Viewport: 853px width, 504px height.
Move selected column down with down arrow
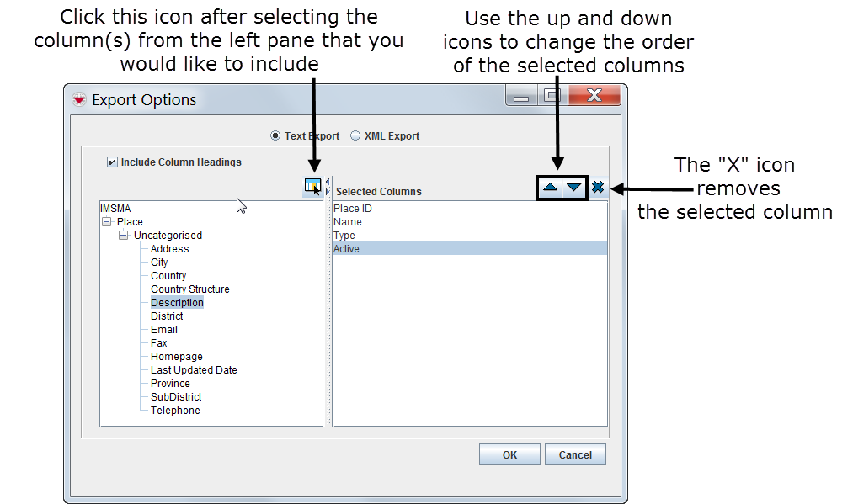[573, 188]
